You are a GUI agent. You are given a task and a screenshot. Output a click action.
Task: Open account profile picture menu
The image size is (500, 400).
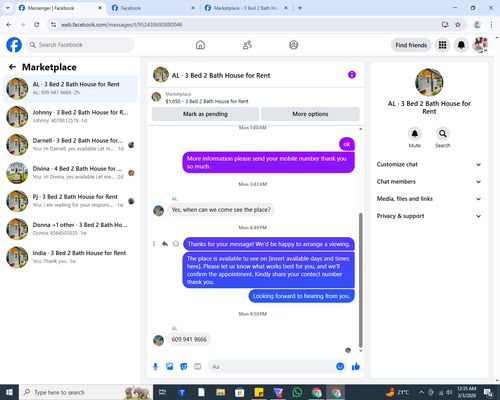pos(480,45)
